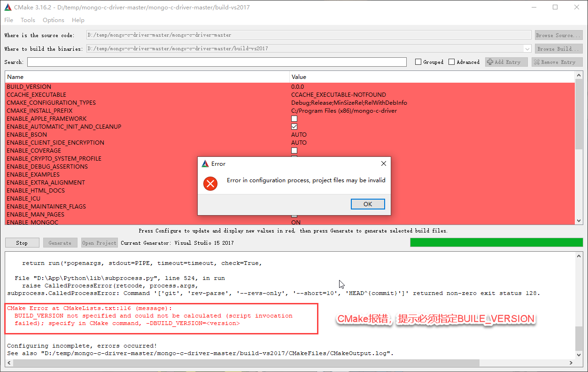
Task: Click OK in the Error dialog
Action: (x=368, y=204)
